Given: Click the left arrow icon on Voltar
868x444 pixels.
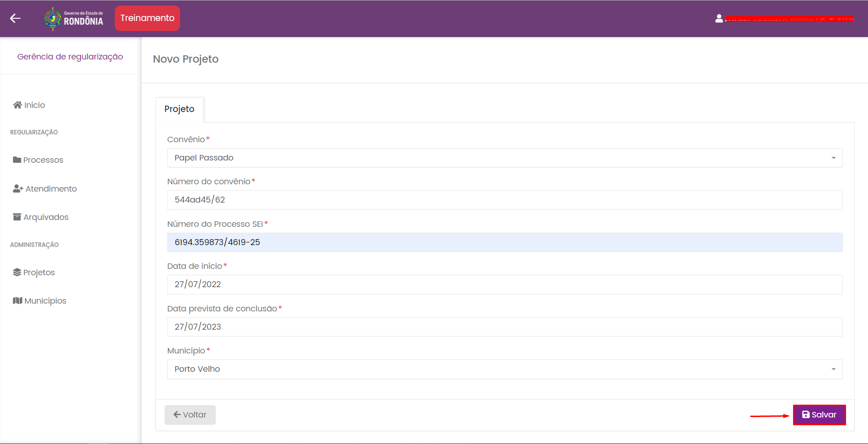Looking at the screenshot, I should tap(177, 415).
